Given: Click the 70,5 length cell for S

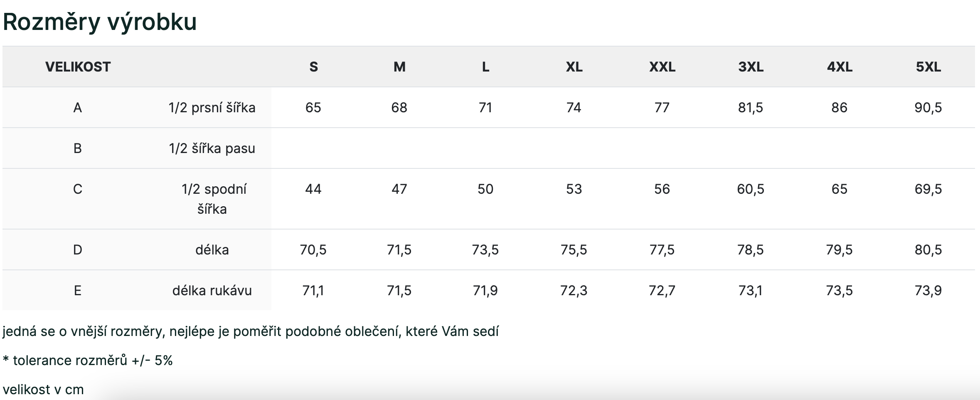Looking at the screenshot, I should point(313,249).
